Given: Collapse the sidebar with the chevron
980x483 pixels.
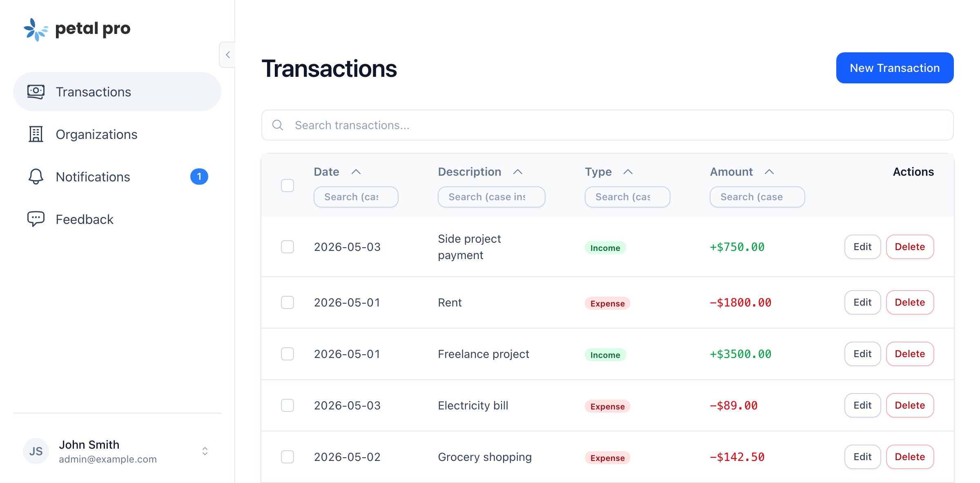Looking at the screenshot, I should (227, 55).
